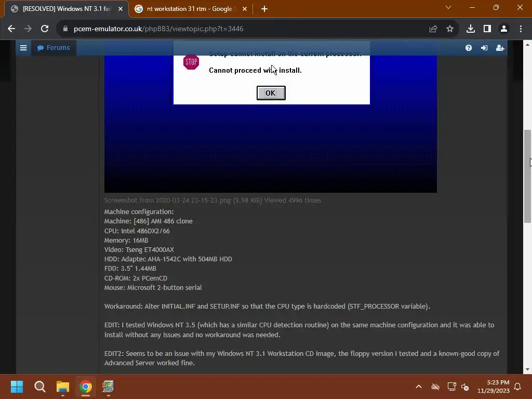Open the clock showing 5:23 PM
Viewport: 532px width, 399px height.
click(494, 387)
